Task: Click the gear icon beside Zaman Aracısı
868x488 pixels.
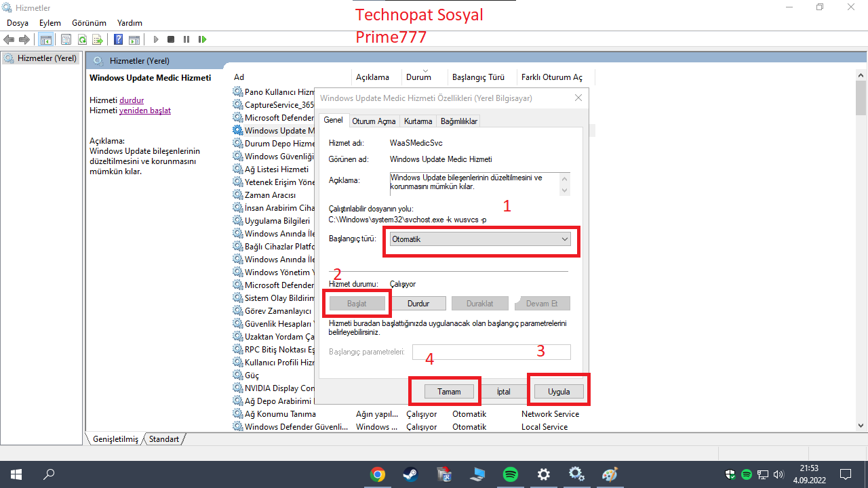Action: 237,195
